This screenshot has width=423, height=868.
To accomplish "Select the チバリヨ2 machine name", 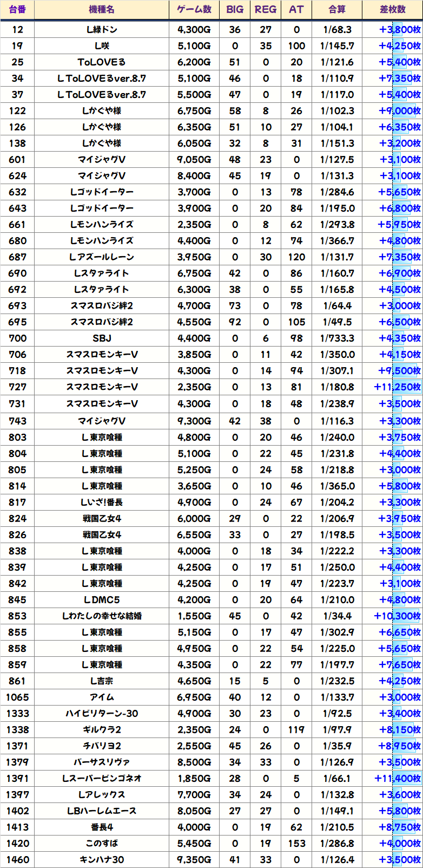I will pyautogui.click(x=102, y=746).
